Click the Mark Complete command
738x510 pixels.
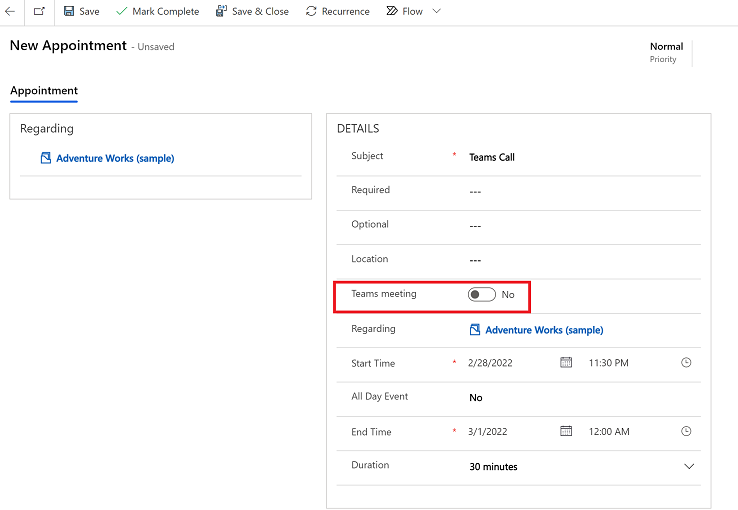point(158,11)
